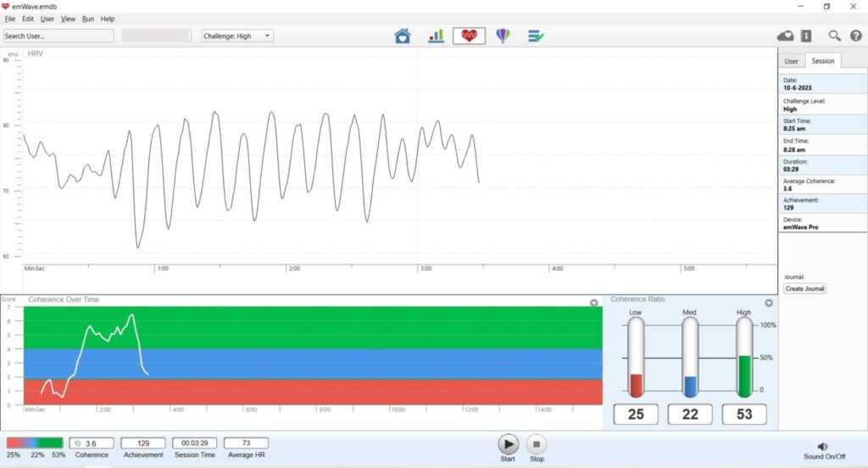Expand the Coherence Ratio options arrow
The image size is (868, 468).
pos(769,303)
